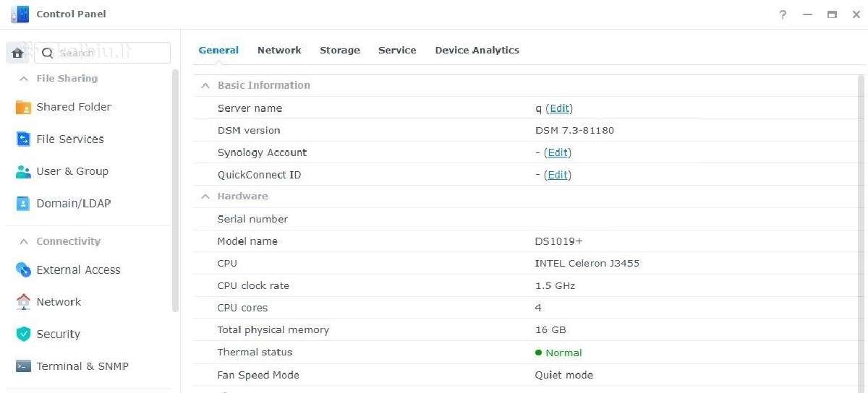The height and width of the screenshot is (393, 868).
Task: Switch to the Network tab
Action: (279, 50)
